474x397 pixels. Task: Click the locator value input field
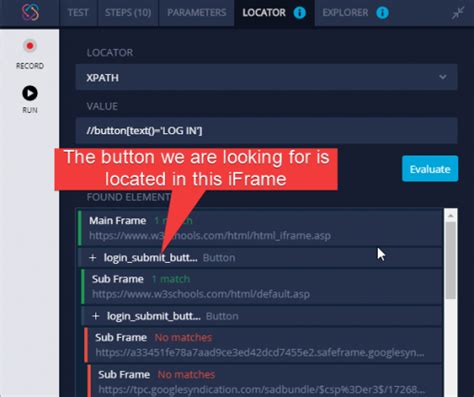267,131
